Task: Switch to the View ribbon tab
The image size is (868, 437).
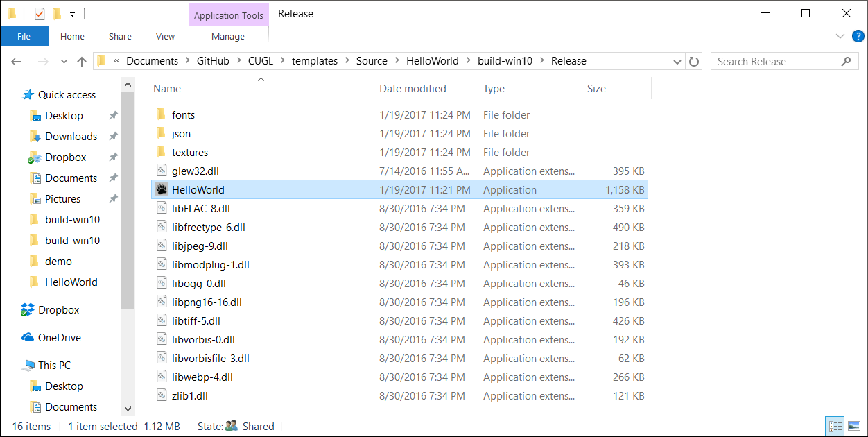Action: (x=165, y=37)
